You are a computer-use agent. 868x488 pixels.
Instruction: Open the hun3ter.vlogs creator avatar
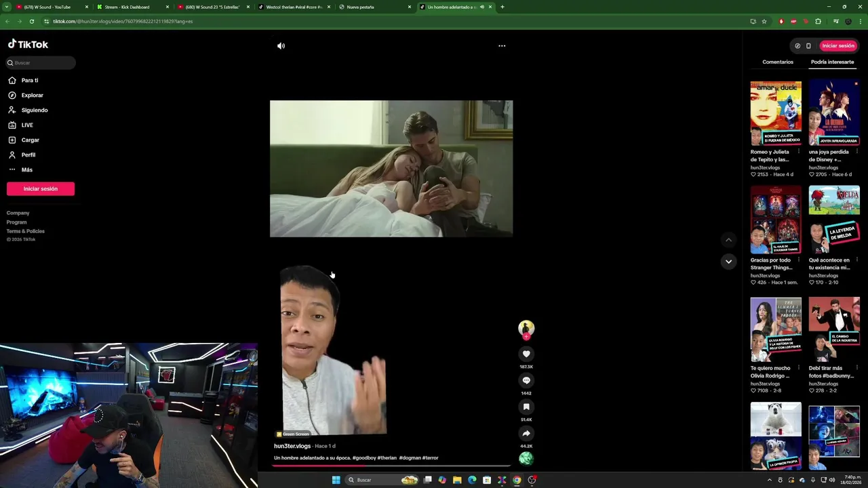click(526, 328)
